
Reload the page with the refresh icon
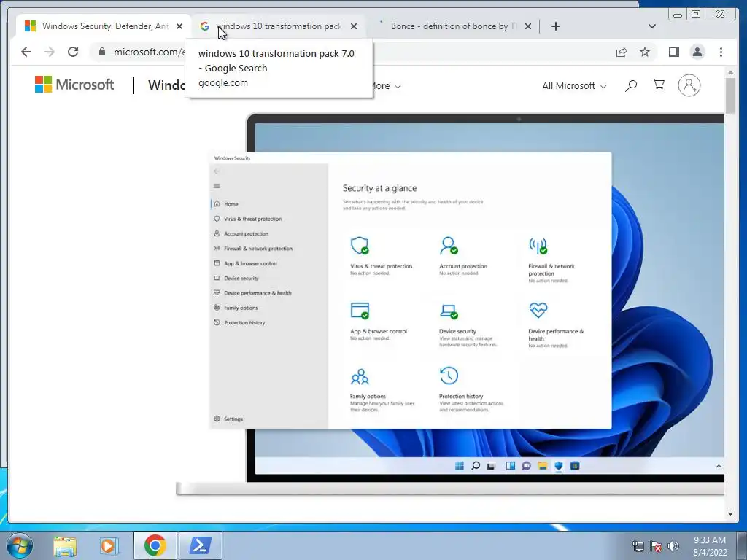(x=73, y=52)
